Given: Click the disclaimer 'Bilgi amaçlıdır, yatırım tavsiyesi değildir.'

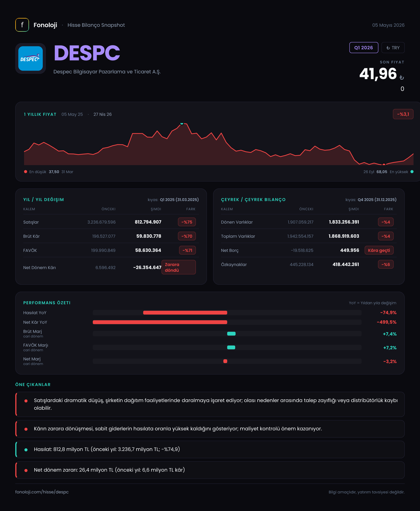Looking at the screenshot, I should pos(367,492).
